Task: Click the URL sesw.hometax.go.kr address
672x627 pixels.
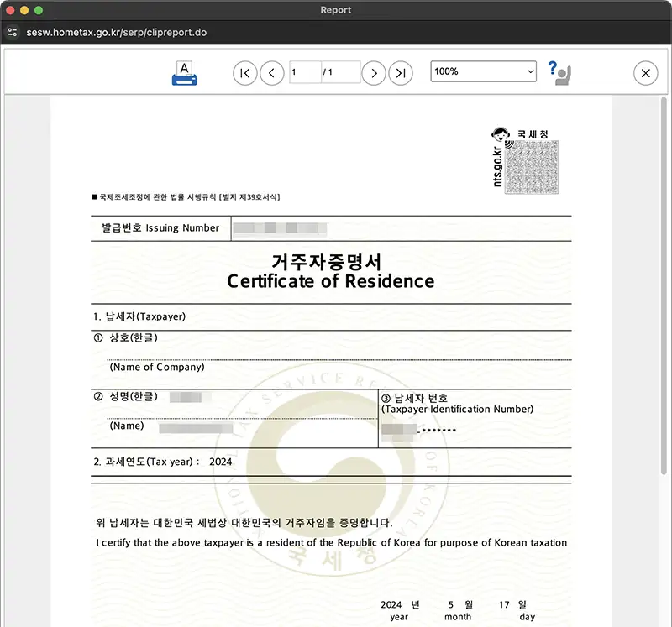Action: (x=116, y=33)
